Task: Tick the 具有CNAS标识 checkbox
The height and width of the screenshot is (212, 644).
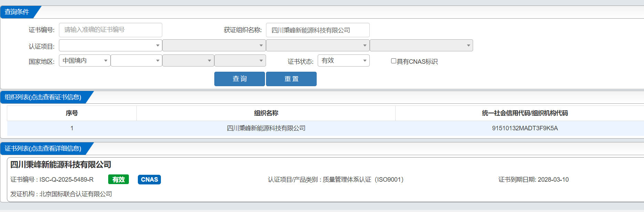Action: [393, 61]
